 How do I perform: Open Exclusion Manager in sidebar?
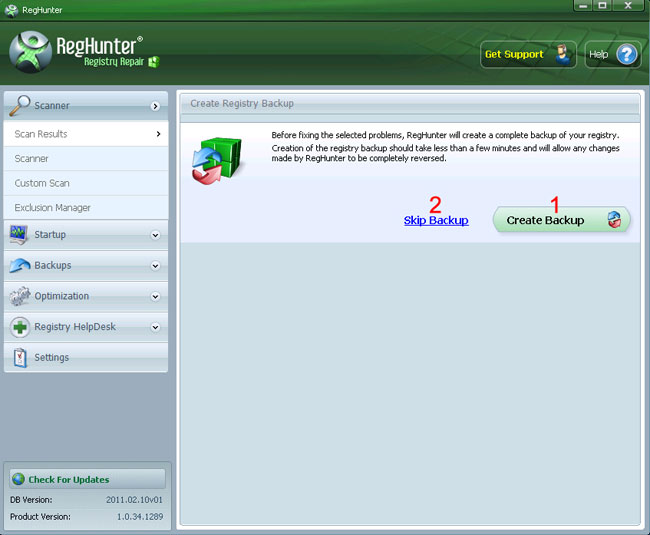[53, 208]
